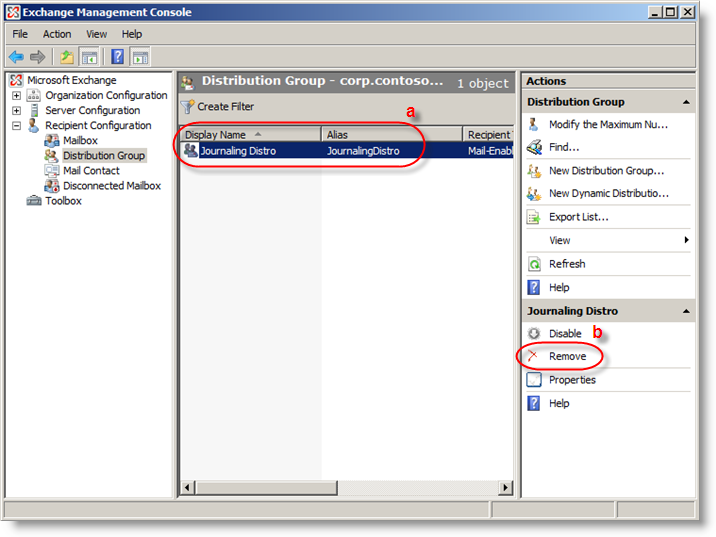Open the Help menu in menu bar
716x537 pixels.
tap(132, 34)
